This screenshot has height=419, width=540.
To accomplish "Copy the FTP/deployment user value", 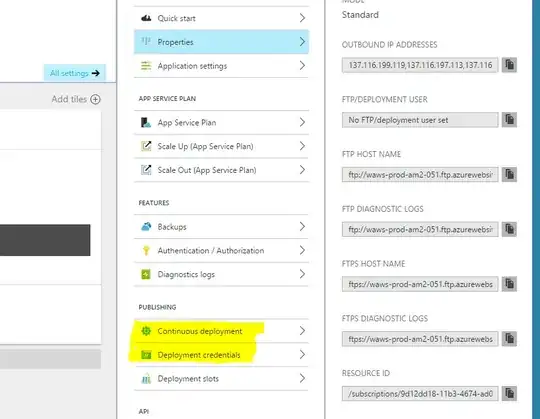I will (509, 119).
